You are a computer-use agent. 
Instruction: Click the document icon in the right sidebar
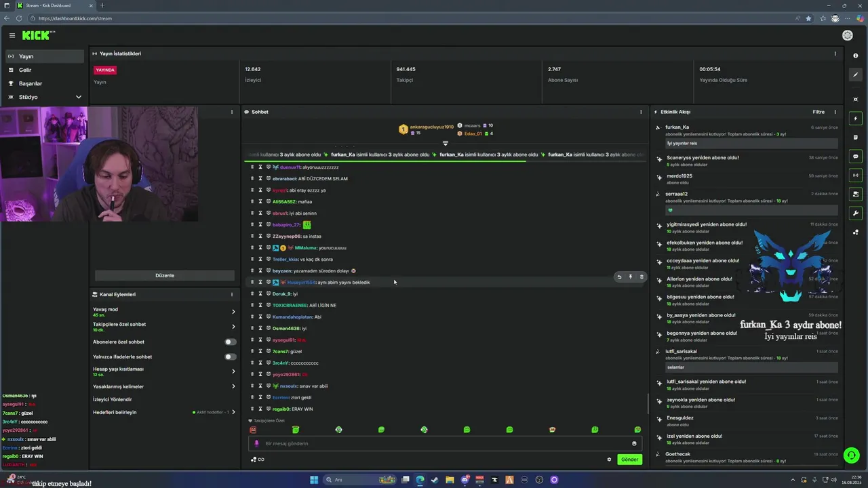856,137
